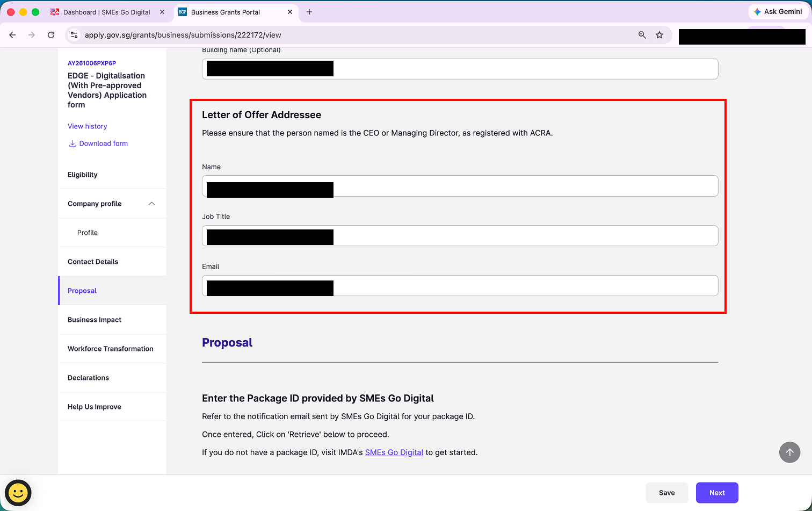The height and width of the screenshot is (511, 812).
Task: Click the application ID AY261006PXP6P
Action: (x=92, y=63)
